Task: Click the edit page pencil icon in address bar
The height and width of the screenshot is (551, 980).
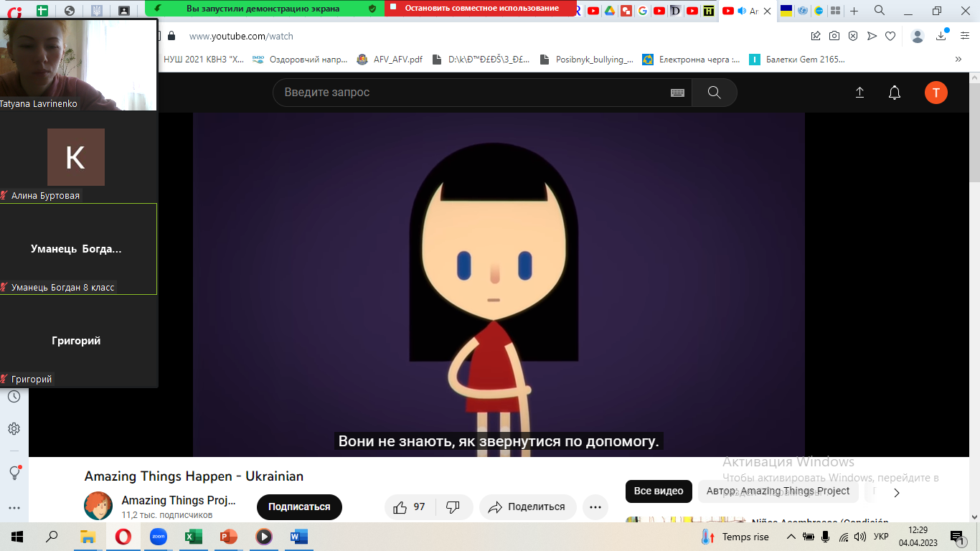Action: tap(816, 36)
